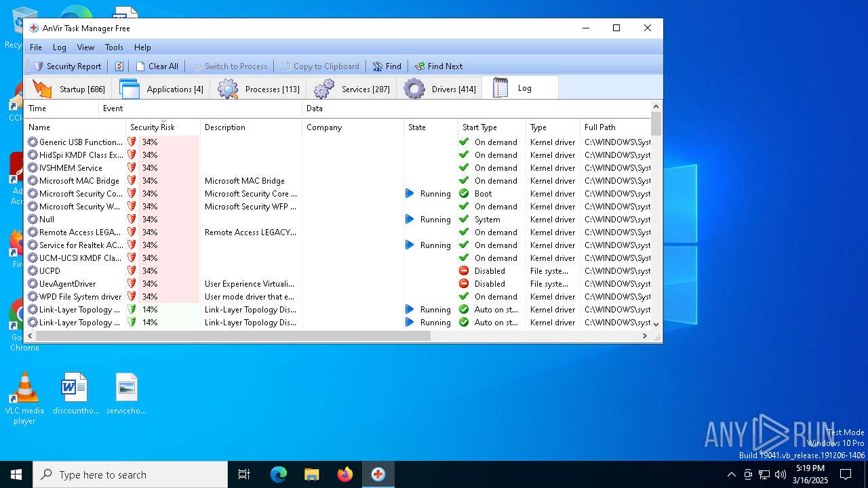Screen dimensions: 868x488
Task: Click the Disabled red icon for UCPD
Action: coord(464,271)
